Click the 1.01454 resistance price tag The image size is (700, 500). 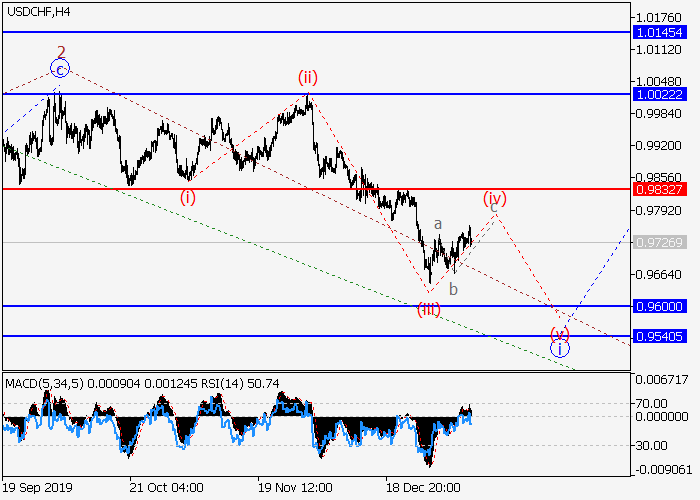click(659, 32)
